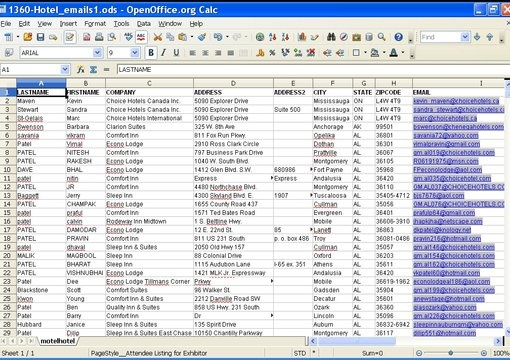Click the Currency number format icon

pos(260,53)
